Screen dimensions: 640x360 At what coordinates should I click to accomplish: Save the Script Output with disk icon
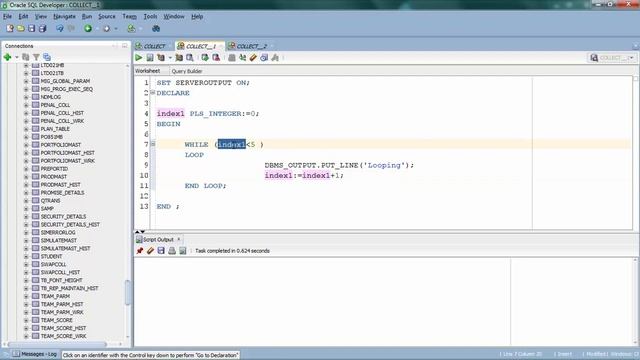click(161, 251)
